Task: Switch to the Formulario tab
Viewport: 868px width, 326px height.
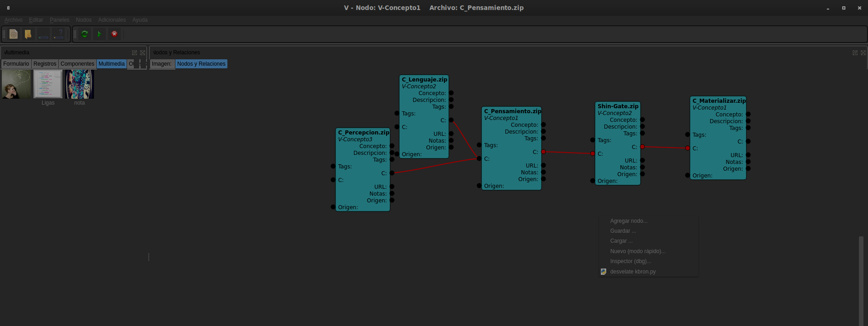Action: [x=16, y=64]
